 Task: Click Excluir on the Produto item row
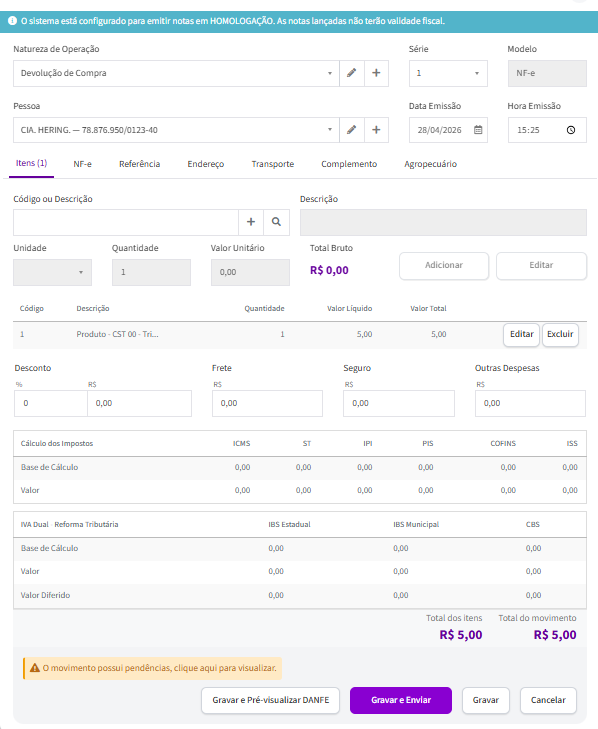560,334
